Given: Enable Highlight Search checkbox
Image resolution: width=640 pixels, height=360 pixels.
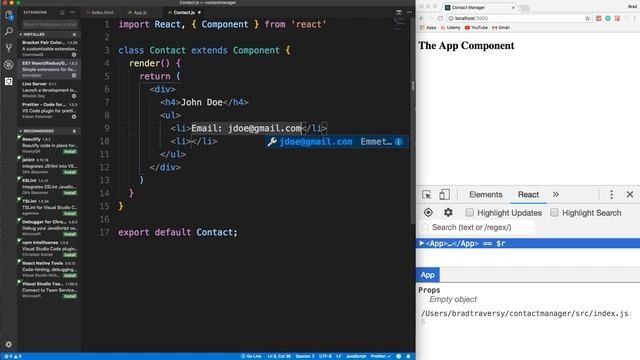Looking at the screenshot, I should pos(554,212).
